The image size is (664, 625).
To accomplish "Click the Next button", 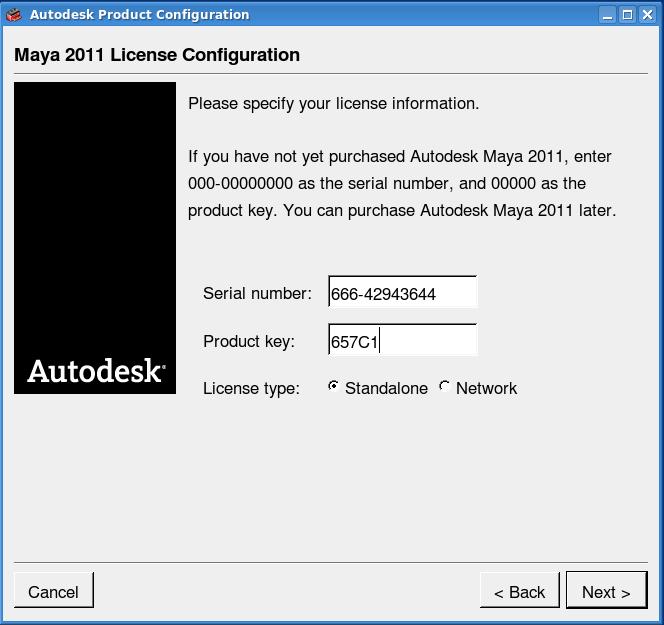I will coord(606,590).
